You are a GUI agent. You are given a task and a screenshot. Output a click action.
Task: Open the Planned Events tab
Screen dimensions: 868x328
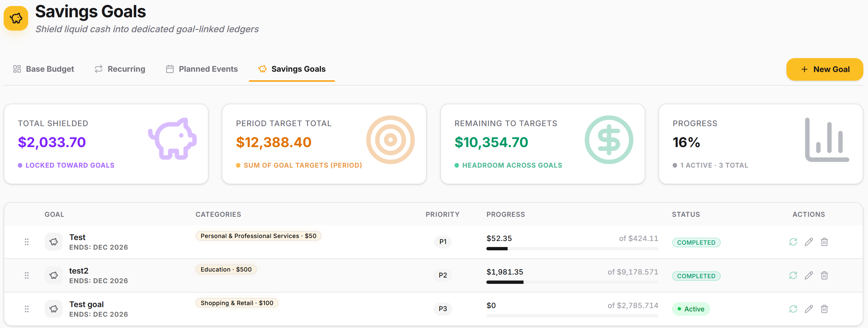click(x=202, y=69)
